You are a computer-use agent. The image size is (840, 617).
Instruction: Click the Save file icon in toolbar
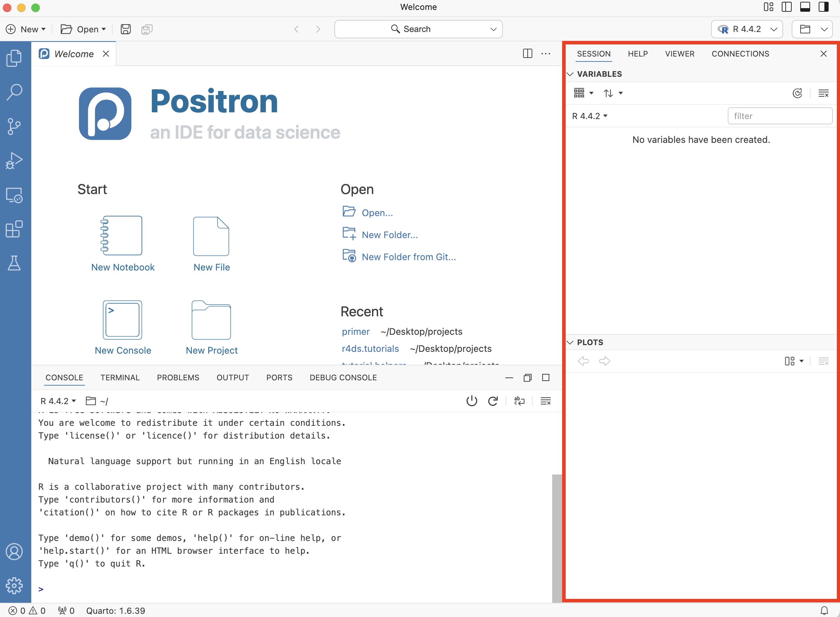(126, 29)
